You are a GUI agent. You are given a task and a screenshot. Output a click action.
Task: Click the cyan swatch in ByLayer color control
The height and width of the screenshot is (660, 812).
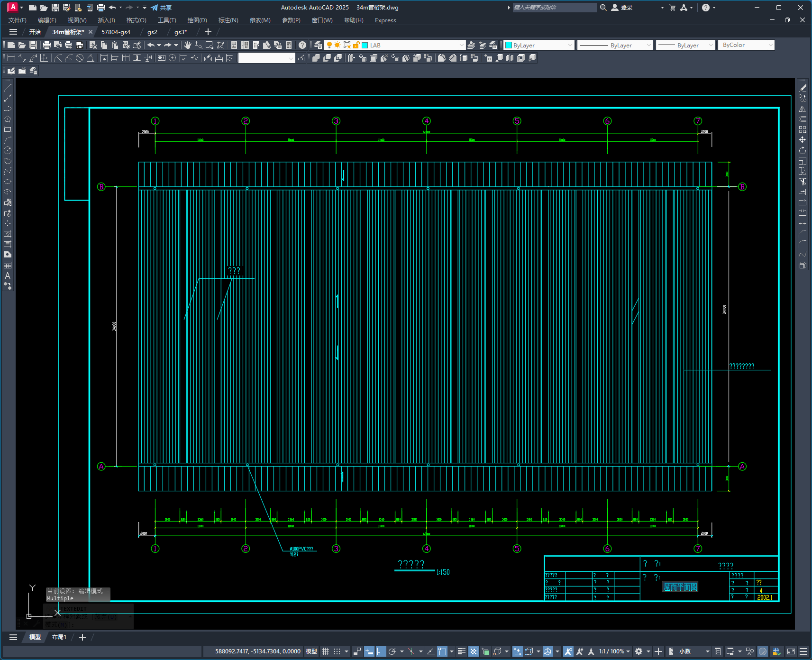pyautogui.click(x=509, y=45)
